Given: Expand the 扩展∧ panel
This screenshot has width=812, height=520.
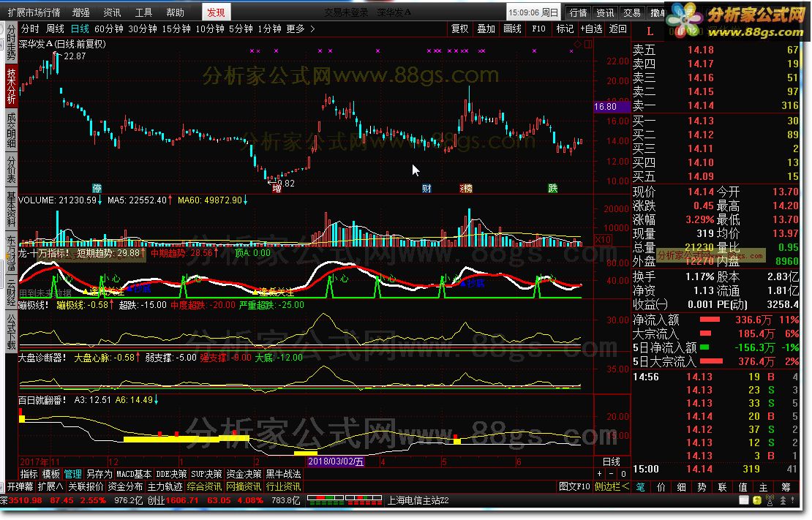Looking at the screenshot, I should tap(50, 487).
